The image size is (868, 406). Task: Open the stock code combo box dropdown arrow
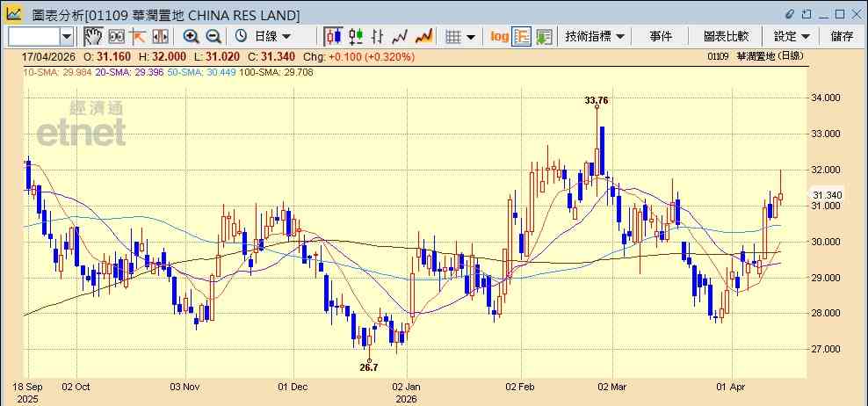click(67, 37)
